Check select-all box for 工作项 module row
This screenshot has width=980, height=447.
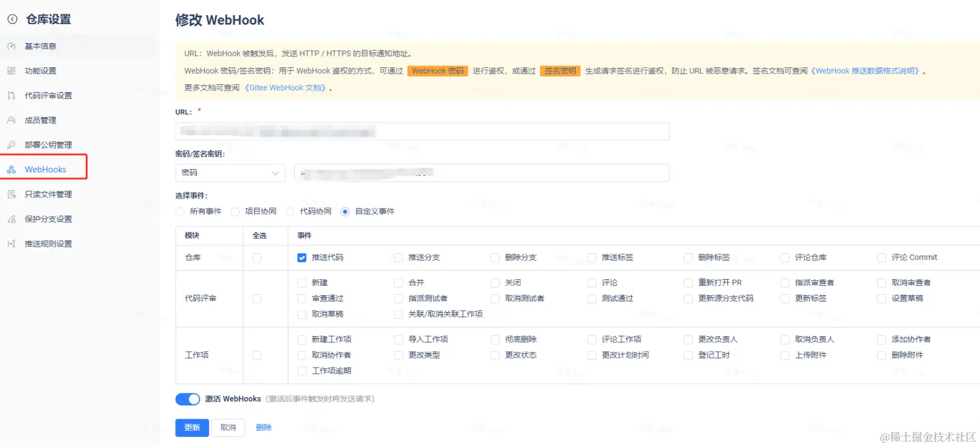[257, 356]
